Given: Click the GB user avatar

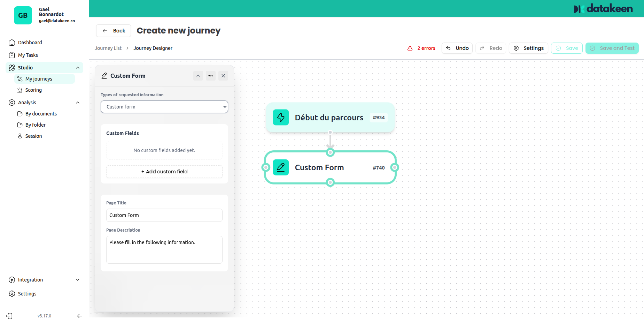Looking at the screenshot, I should point(23,15).
